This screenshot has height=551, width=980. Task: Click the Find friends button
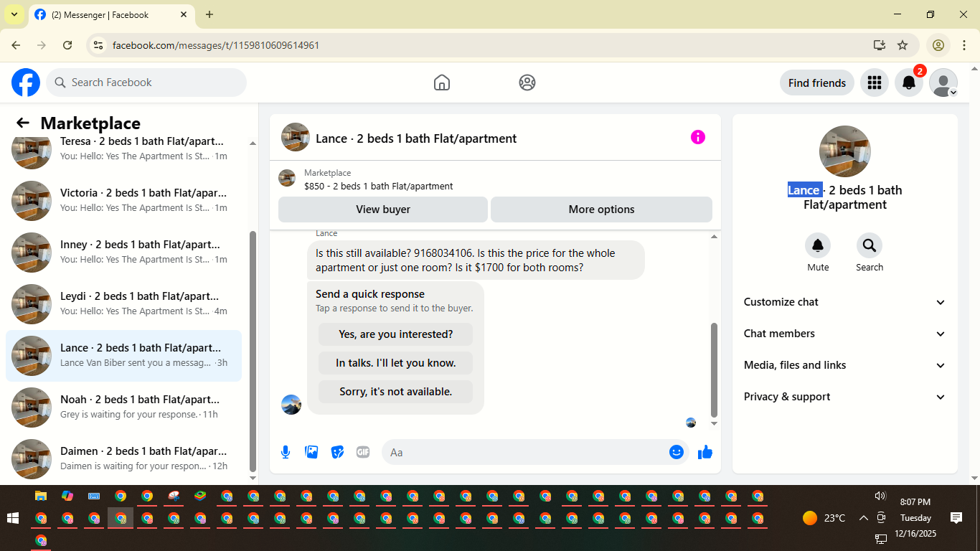(816, 83)
